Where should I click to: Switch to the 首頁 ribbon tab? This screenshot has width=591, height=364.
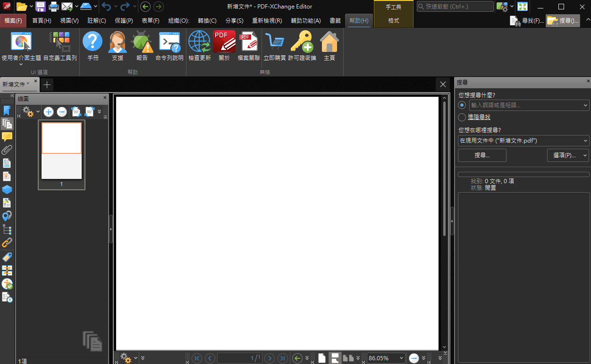point(42,21)
